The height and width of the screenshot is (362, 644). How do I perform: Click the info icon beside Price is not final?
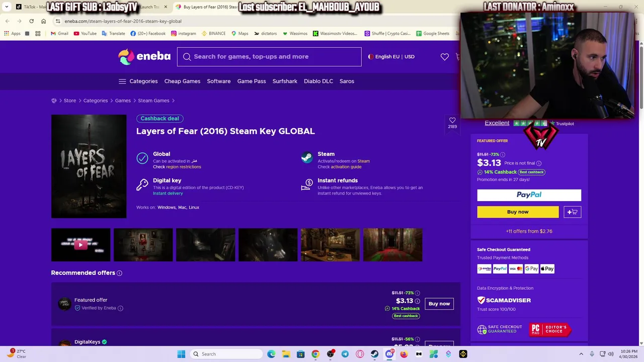(x=539, y=163)
